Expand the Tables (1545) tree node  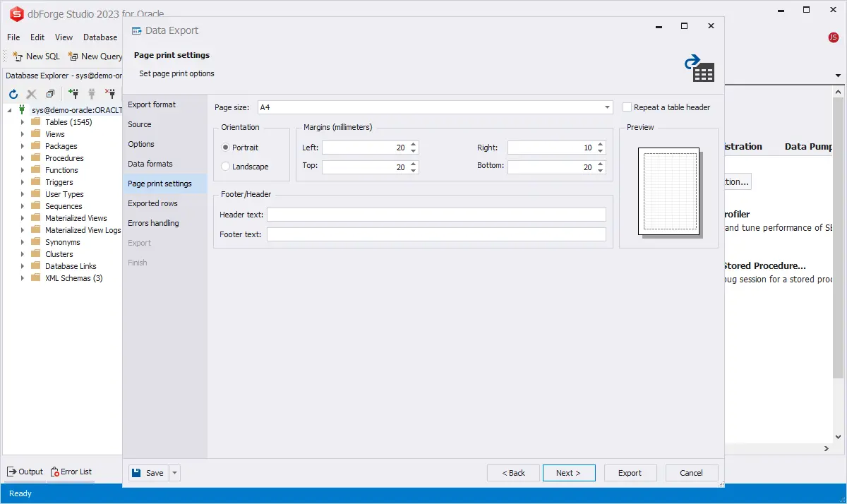[x=23, y=122]
